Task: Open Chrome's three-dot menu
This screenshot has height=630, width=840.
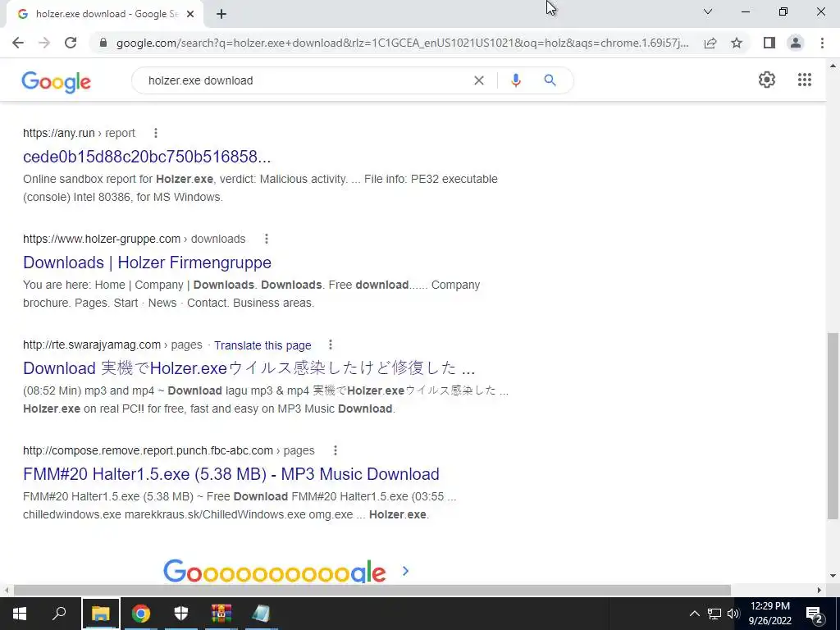Action: point(822,43)
